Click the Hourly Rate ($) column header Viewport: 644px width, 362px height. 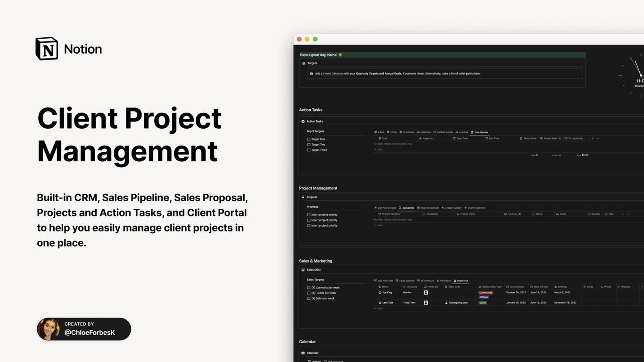coord(551,138)
